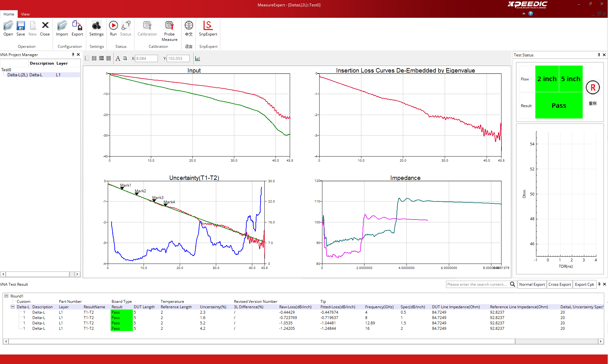Open the help question mark icon
Image resolution: width=608 pixels, height=364 pixels.
pyautogui.click(x=531, y=14)
